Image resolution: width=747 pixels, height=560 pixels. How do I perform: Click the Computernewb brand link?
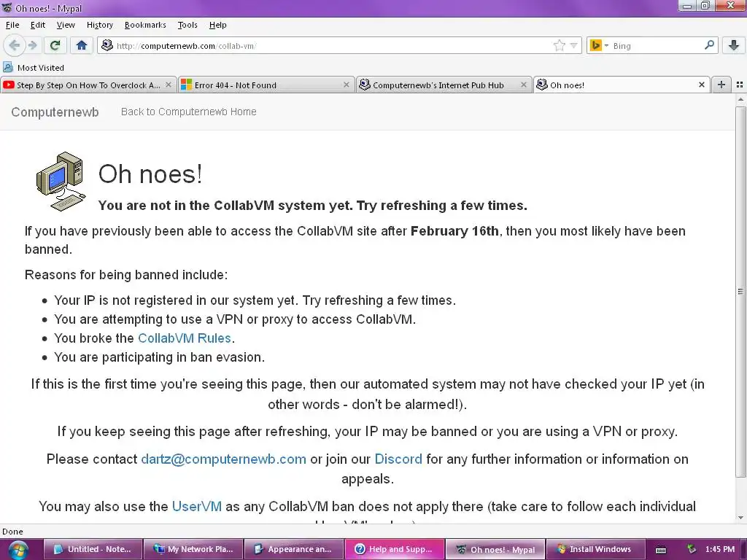tap(55, 112)
